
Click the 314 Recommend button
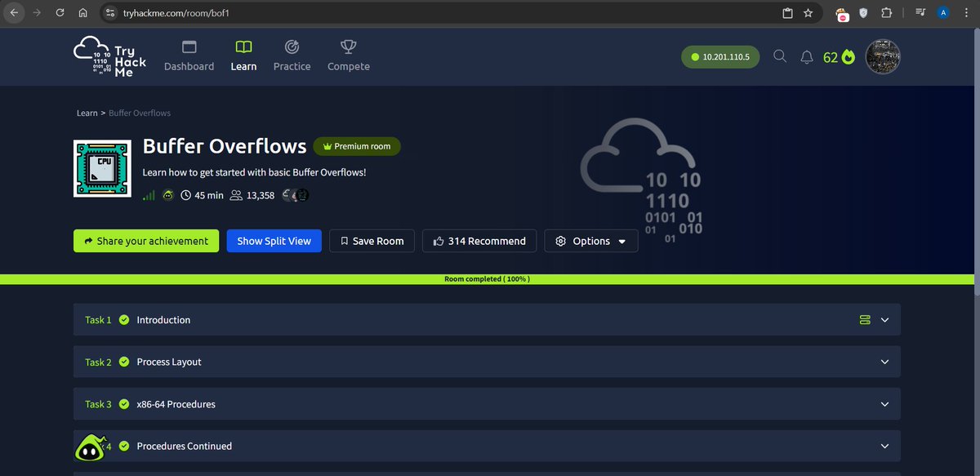[479, 241]
